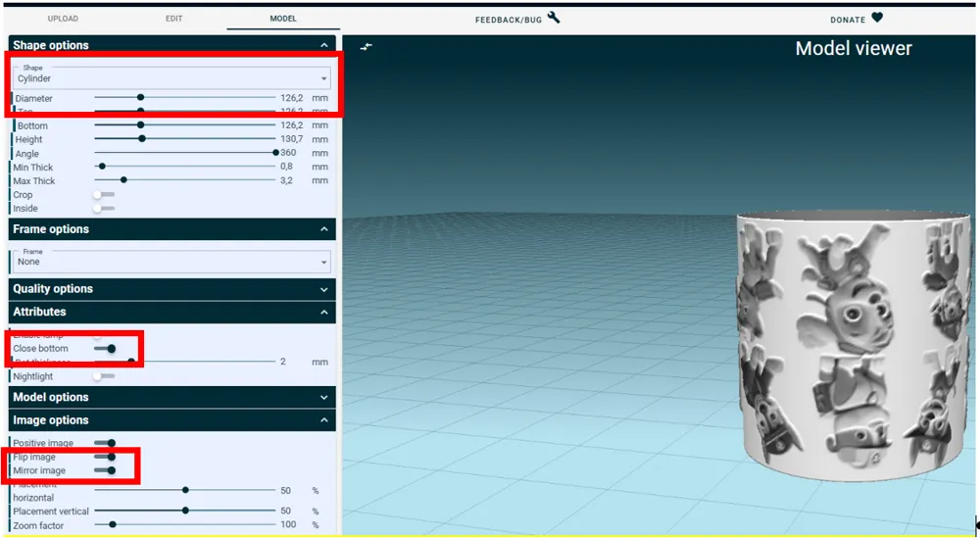Toggle the Positive image switch
The image size is (980, 538).
pos(105,443)
